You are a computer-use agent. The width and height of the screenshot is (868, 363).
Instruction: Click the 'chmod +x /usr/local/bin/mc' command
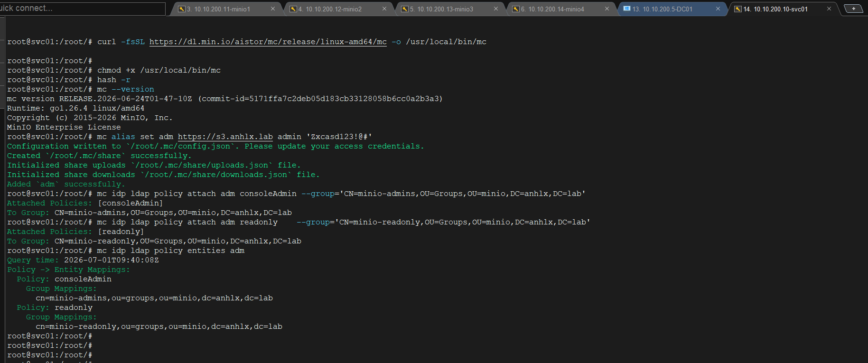159,70
